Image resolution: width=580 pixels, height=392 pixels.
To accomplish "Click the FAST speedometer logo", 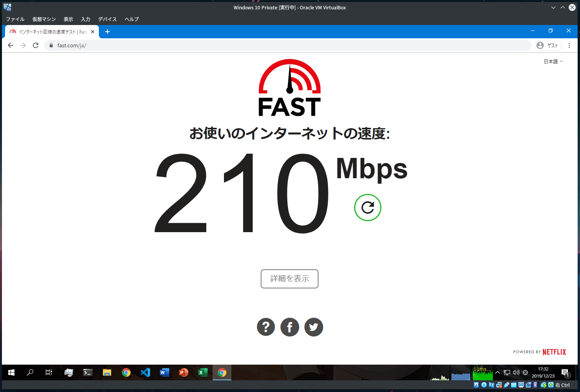I will pyautogui.click(x=290, y=88).
